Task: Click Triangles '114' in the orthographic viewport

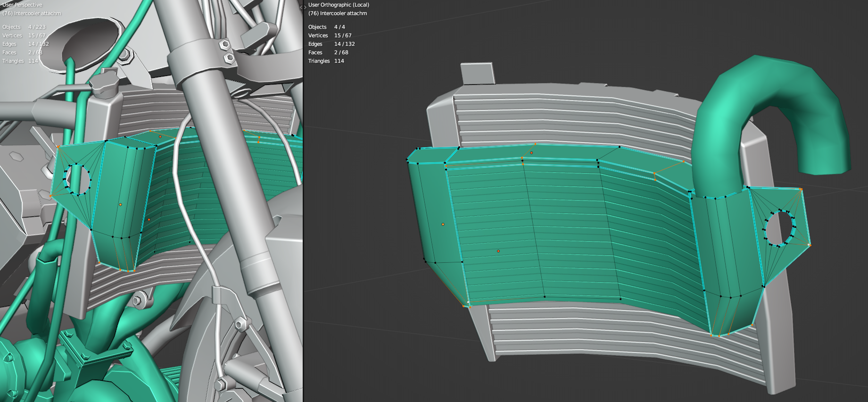Action: point(339,61)
